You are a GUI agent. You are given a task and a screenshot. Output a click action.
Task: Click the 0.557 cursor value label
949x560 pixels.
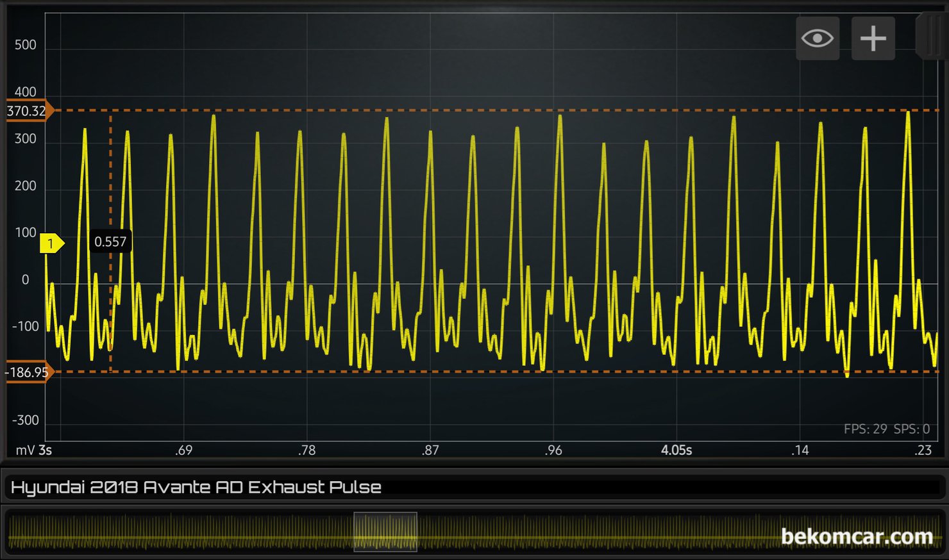coord(110,242)
